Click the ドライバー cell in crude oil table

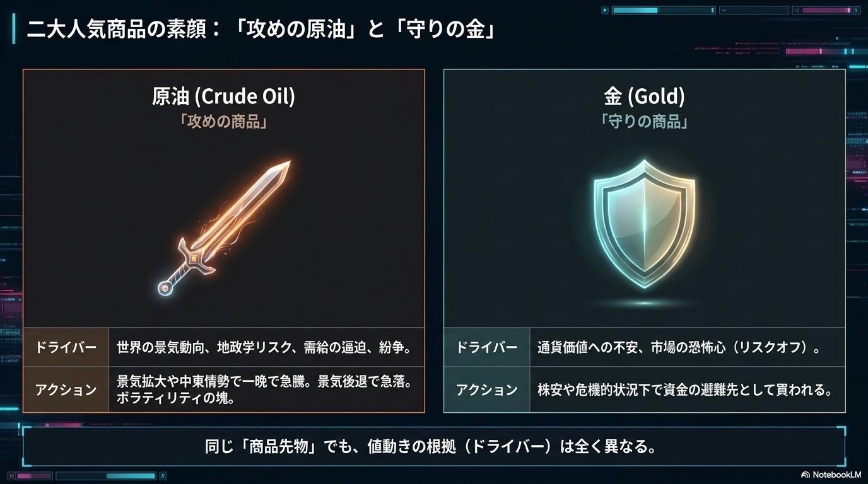click(x=66, y=347)
